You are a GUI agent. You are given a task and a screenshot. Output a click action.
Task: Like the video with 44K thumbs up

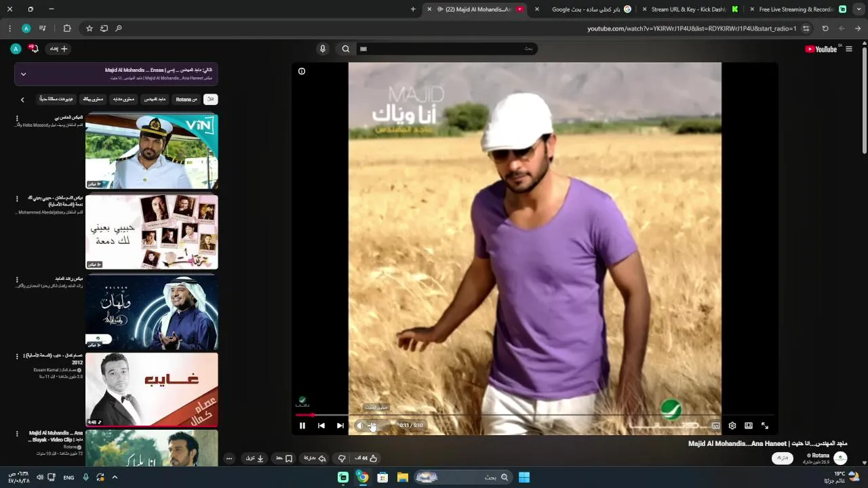pos(366,458)
